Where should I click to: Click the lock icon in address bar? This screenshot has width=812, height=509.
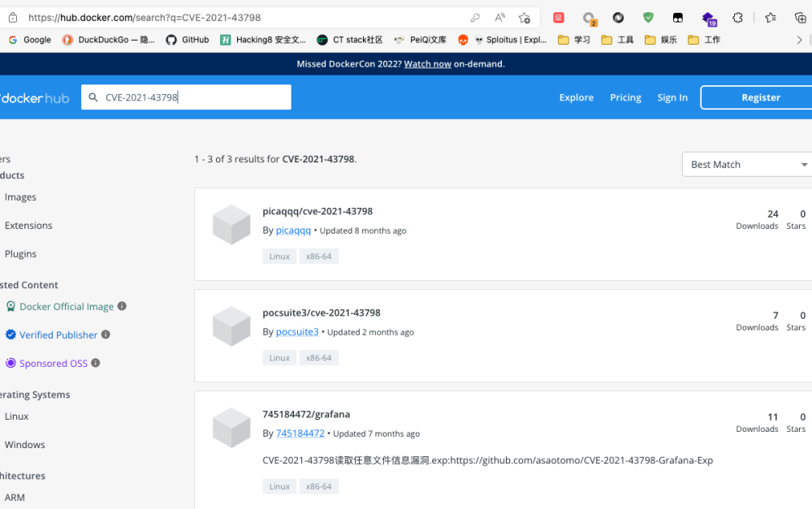[x=13, y=18]
